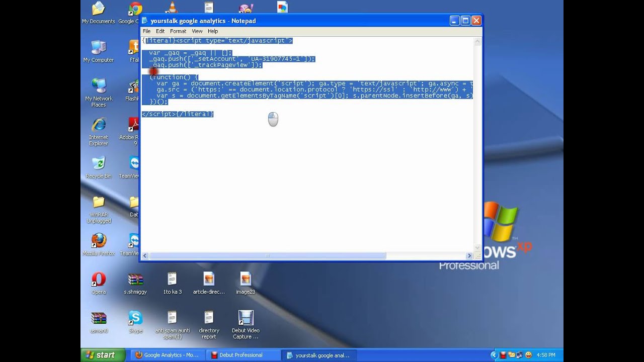The width and height of the screenshot is (644, 362).
Task: Switch to Google Analytics Firefox taskbar item
Action: [168, 355]
